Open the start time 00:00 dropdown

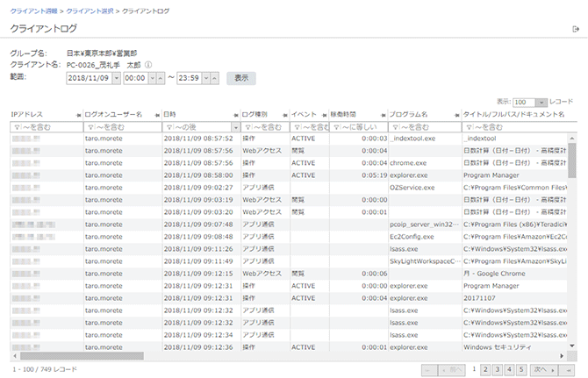(151, 78)
